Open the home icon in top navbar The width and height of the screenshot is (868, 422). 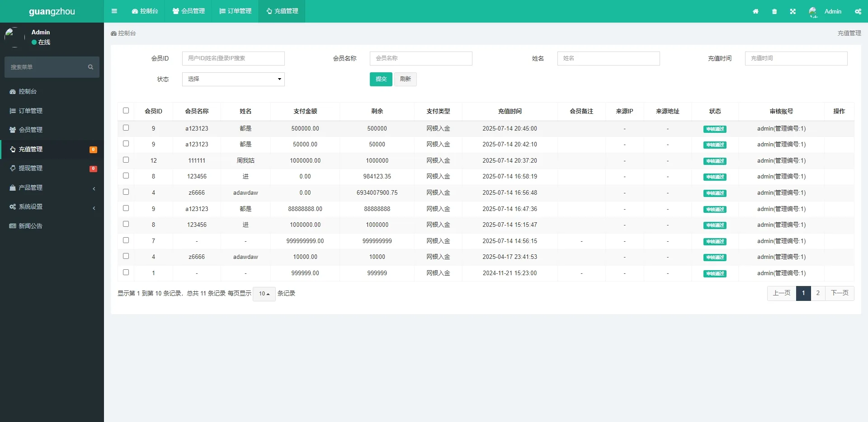[x=755, y=11]
